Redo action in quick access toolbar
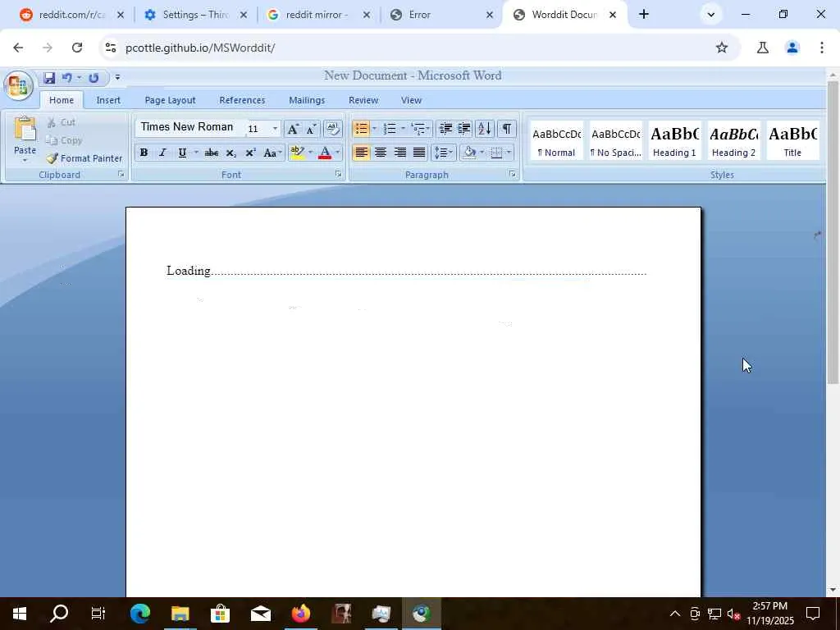The image size is (840, 630). tap(94, 78)
